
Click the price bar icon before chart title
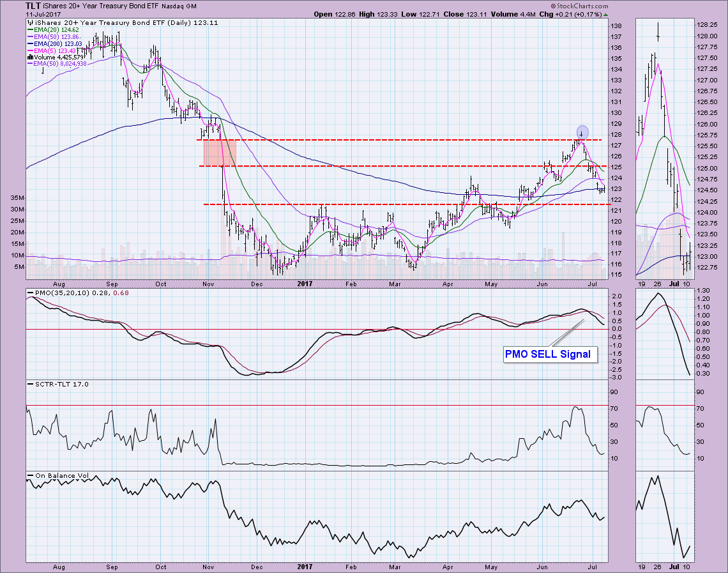(30, 22)
